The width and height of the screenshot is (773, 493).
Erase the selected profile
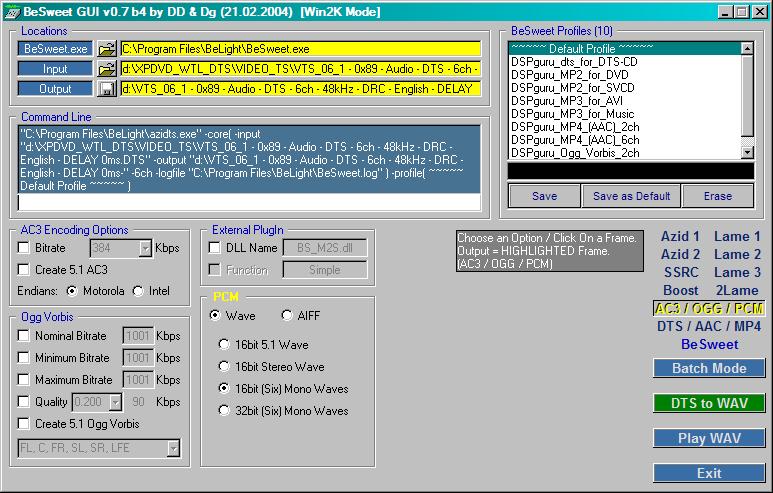[718, 196]
